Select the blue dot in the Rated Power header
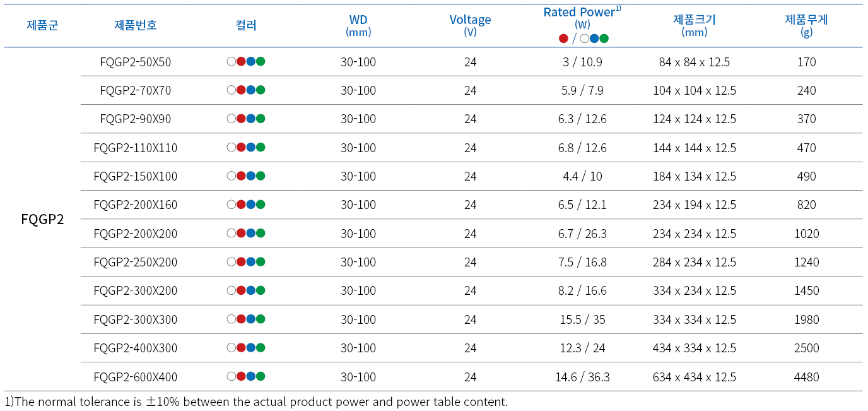Viewport: 868px width, 411px height. pyautogui.click(x=594, y=39)
